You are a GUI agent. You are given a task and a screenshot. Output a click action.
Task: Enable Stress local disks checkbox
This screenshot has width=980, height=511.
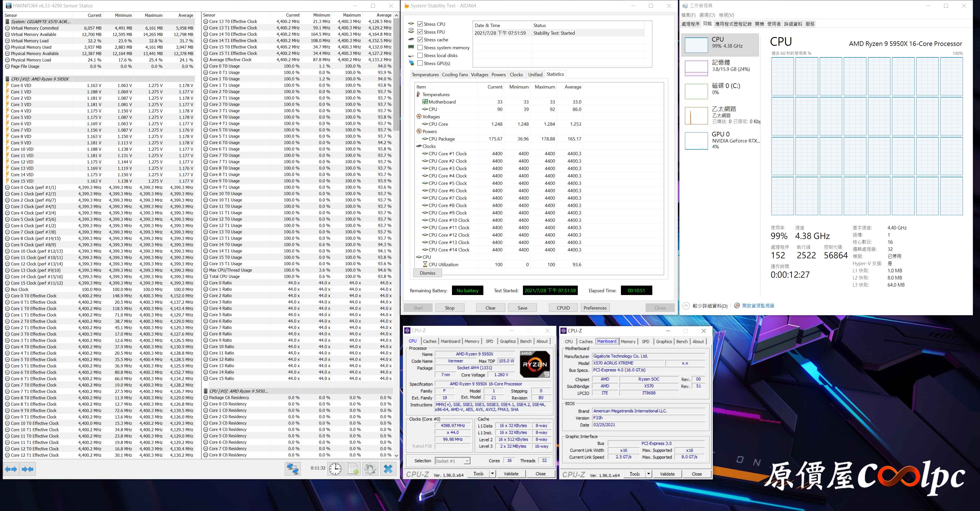420,56
